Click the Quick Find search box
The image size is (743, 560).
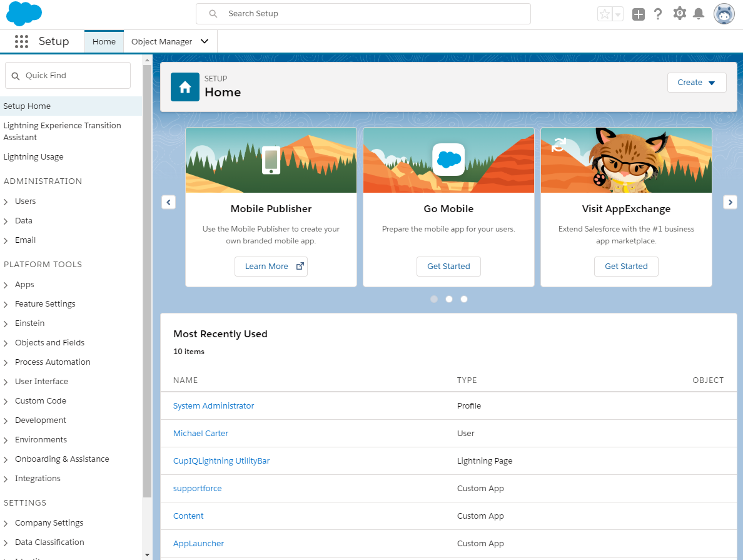coord(68,75)
